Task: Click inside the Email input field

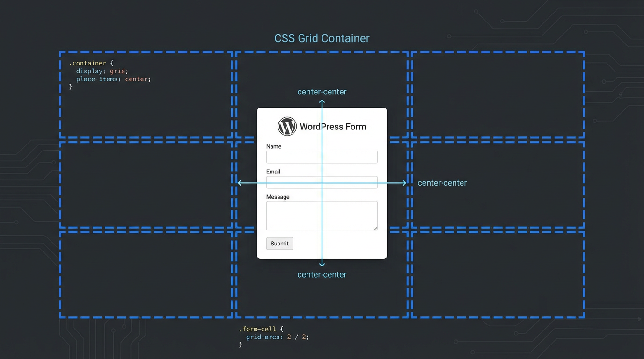Action: click(x=322, y=182)
